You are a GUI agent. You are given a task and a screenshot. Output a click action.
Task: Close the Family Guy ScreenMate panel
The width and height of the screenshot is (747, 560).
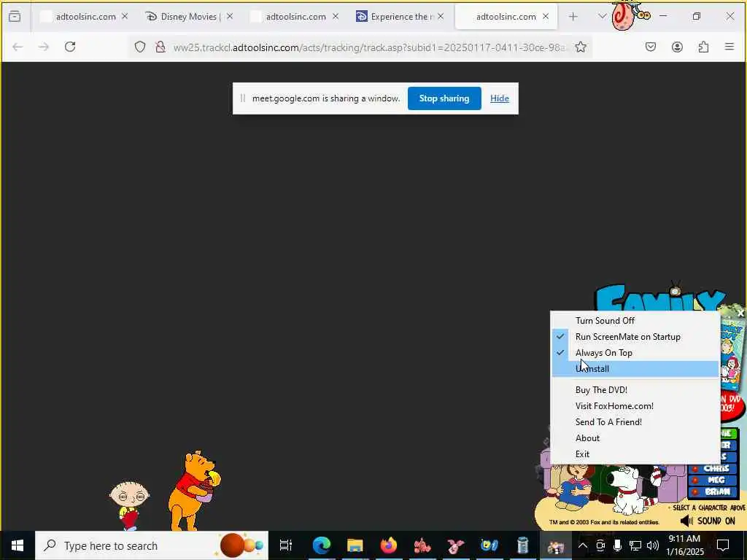pos(740,313)
